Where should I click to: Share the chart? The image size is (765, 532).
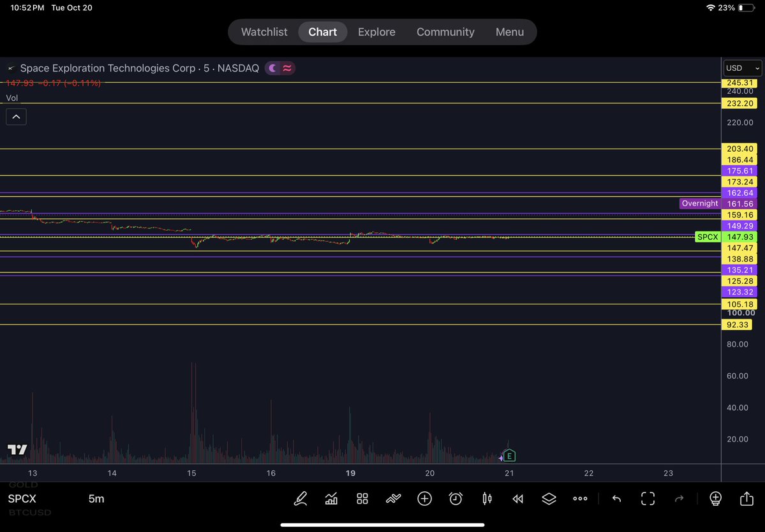tap(746, 499)
